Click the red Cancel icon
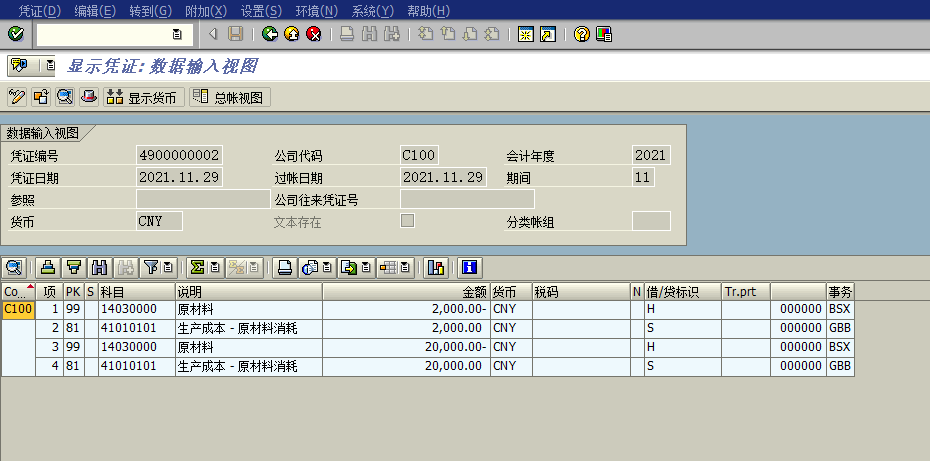 point(314,34)
